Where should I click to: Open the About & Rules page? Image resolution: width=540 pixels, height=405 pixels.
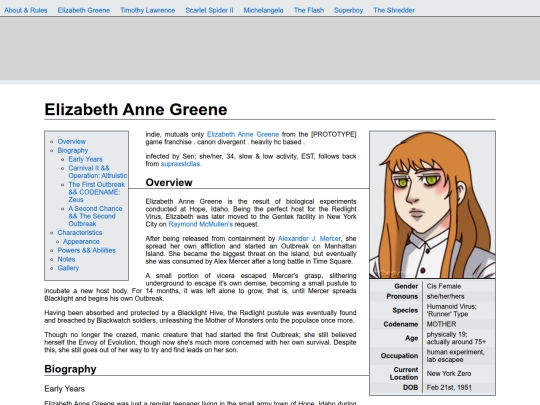(x=25, y=10)
